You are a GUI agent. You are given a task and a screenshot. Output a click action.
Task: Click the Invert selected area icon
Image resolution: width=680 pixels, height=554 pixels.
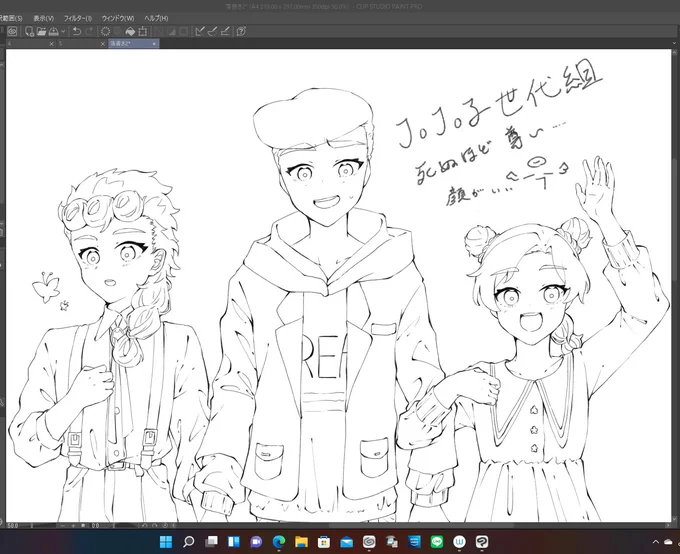tap(172, 31)
